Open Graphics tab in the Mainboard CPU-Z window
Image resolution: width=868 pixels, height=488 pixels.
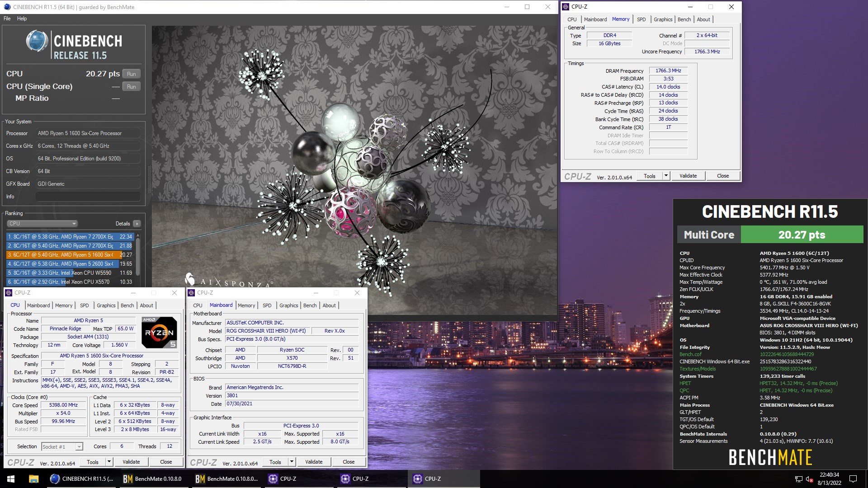tap(288, 305)
